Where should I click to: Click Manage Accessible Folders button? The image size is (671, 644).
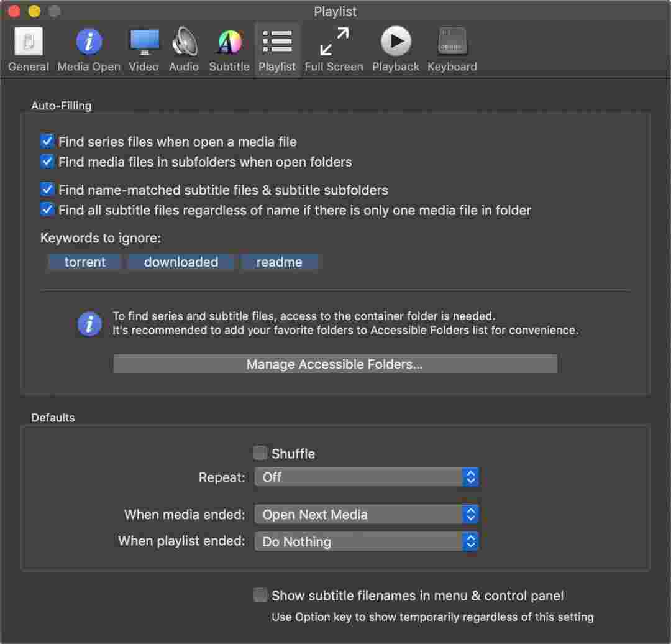pyautogui.click(x=335, y=364)
